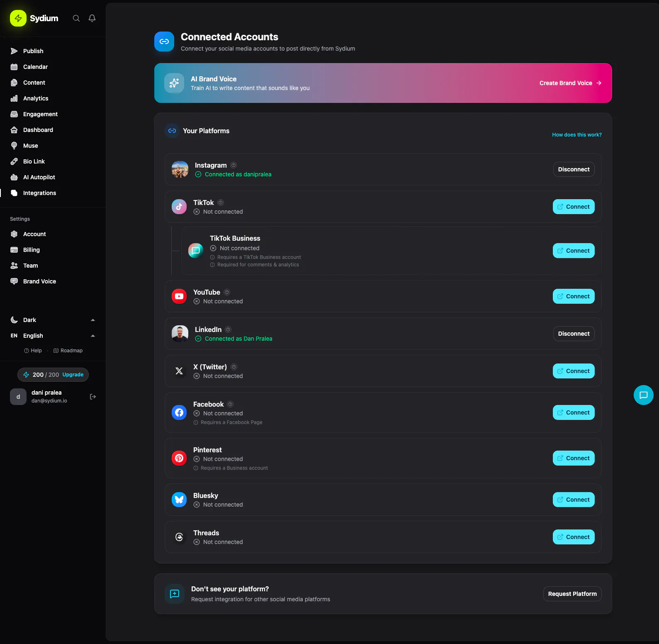The height and width of the screenshot is (644, 659).
Task: Click the Requires a Facebook Page note
Action: coord(228,422)
